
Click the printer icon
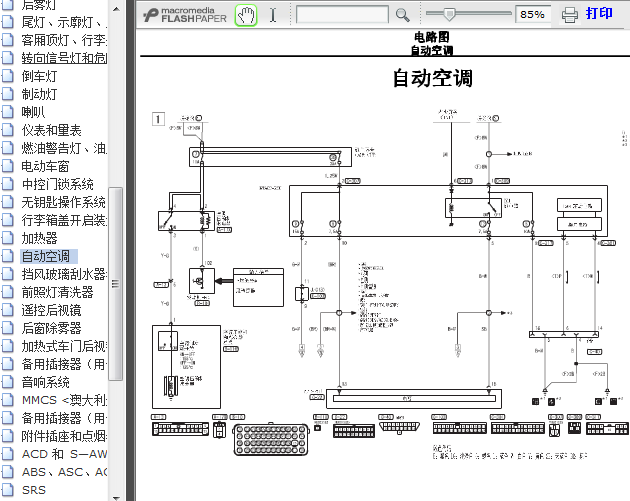(x=569, y=15)
